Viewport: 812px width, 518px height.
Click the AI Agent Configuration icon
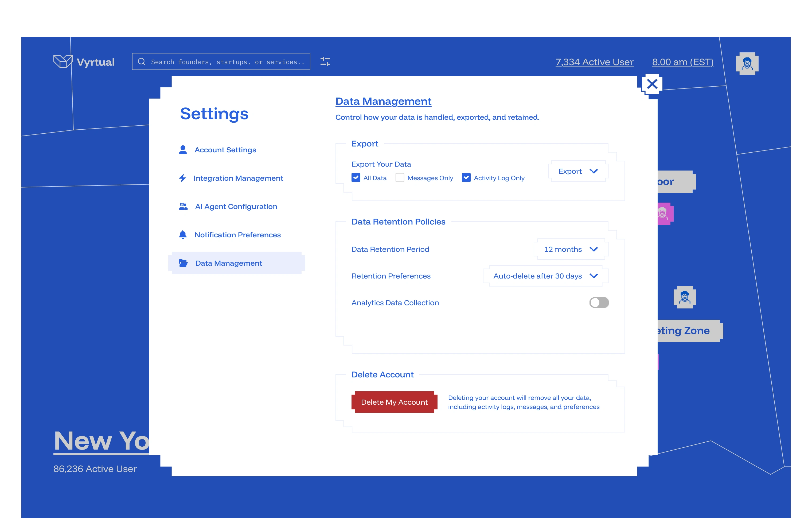point(183,207)
